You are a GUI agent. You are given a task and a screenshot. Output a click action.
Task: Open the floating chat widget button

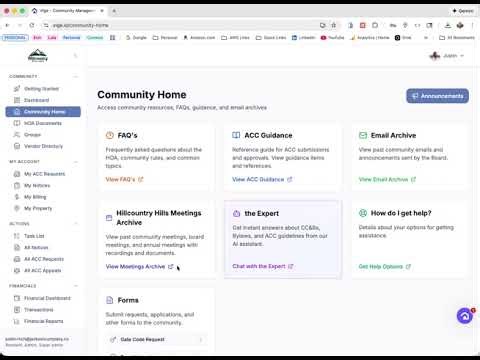pos(465,316)
